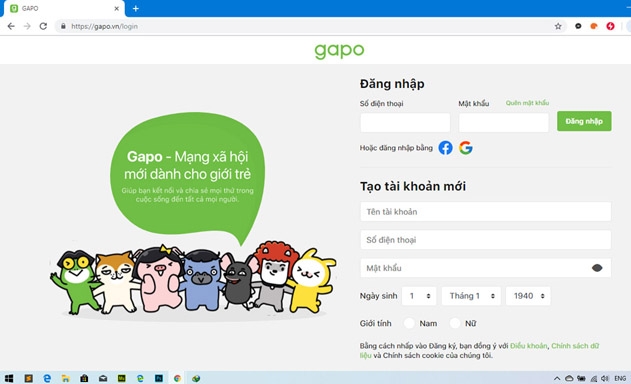Click the red lightning extension icon
This screenshot has height=384, width=631.
[610, 26]
